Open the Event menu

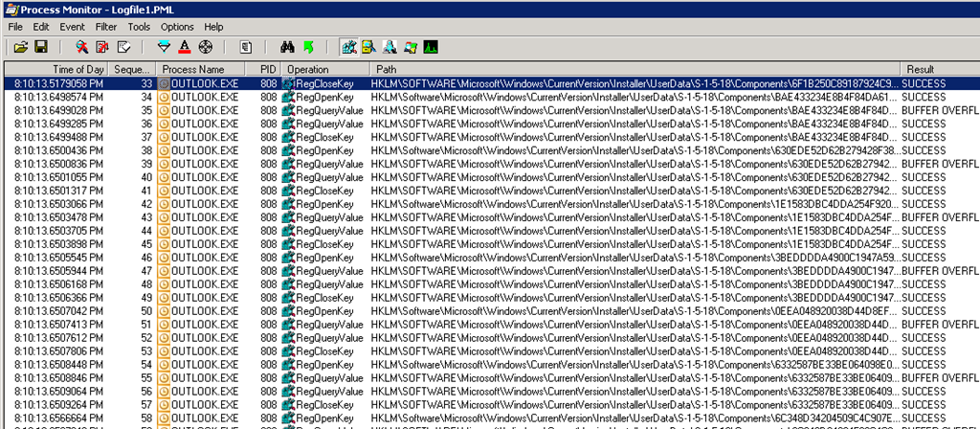73,27
